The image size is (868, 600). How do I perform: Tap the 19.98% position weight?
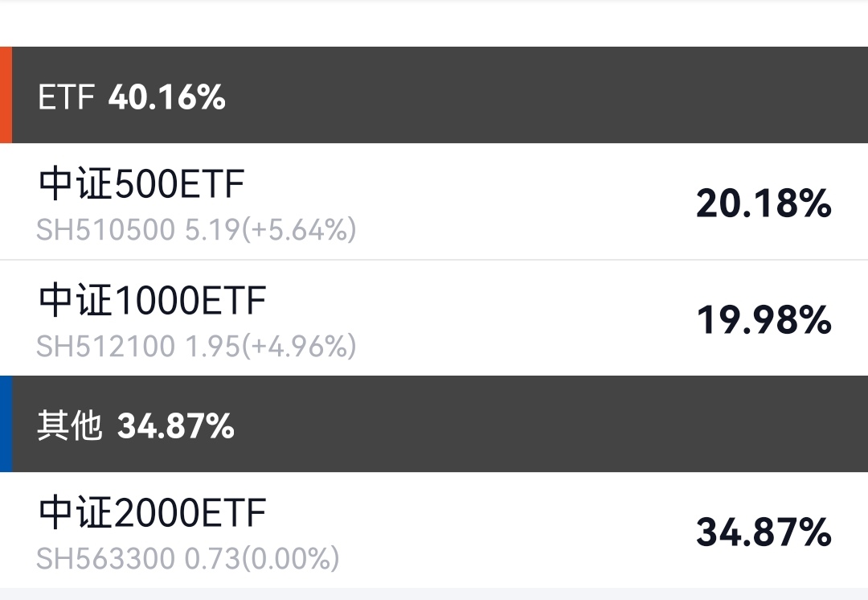point(764,320)
